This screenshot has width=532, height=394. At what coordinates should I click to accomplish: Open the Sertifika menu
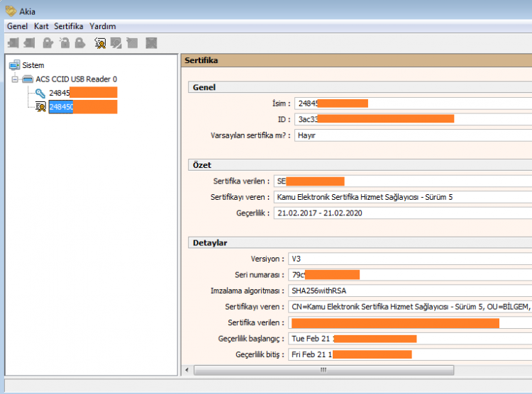[x=69, y=26]
